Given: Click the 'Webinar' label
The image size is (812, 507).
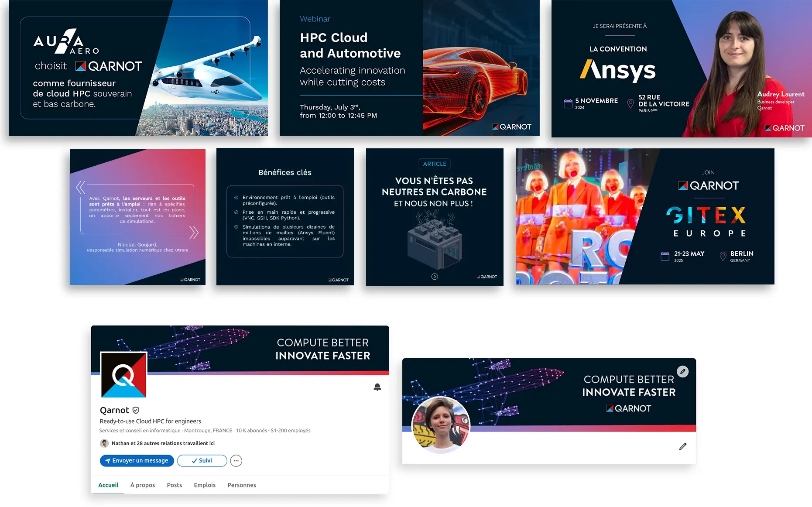Looking at the screenshot, I should click(315, 19).
